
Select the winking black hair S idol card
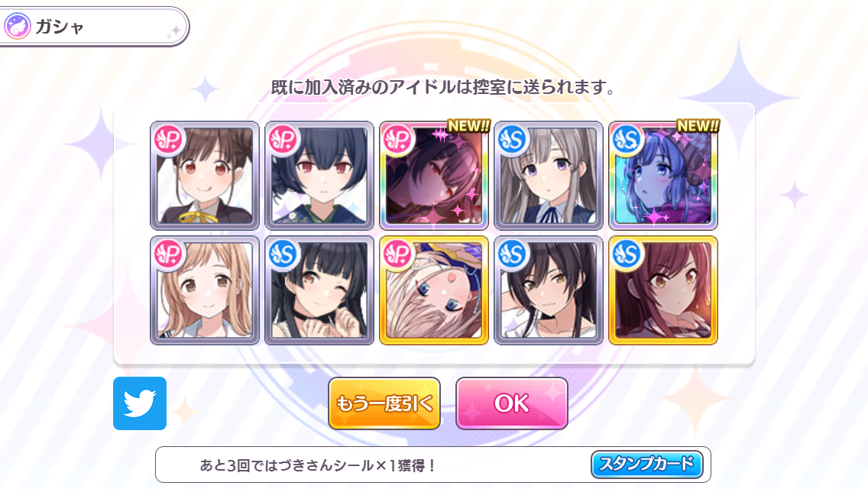(x=319, y=290)
